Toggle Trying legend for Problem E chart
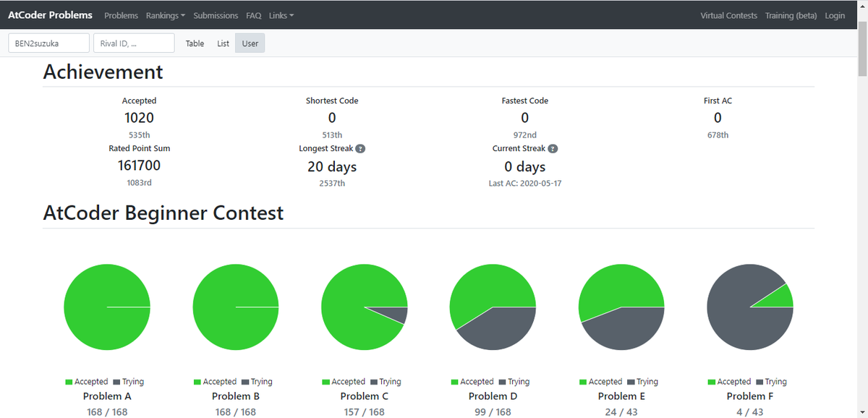This screenshot has width=868, height=418. point(642,382)
